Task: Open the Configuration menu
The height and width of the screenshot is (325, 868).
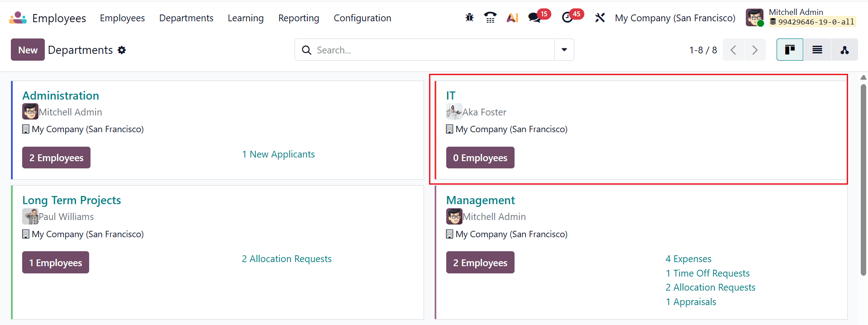Action: [x=362, y=18]
